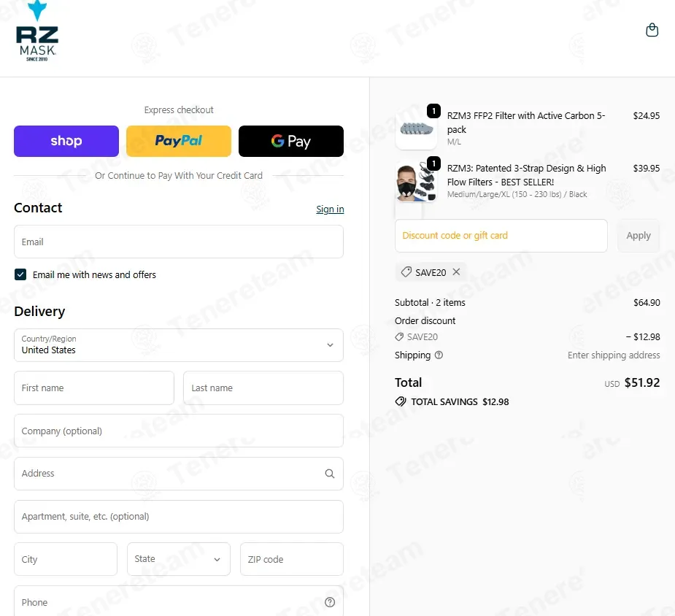Open the Country/Region dropdown
This screenshot has width=675, height=616.
click(179, 345)
